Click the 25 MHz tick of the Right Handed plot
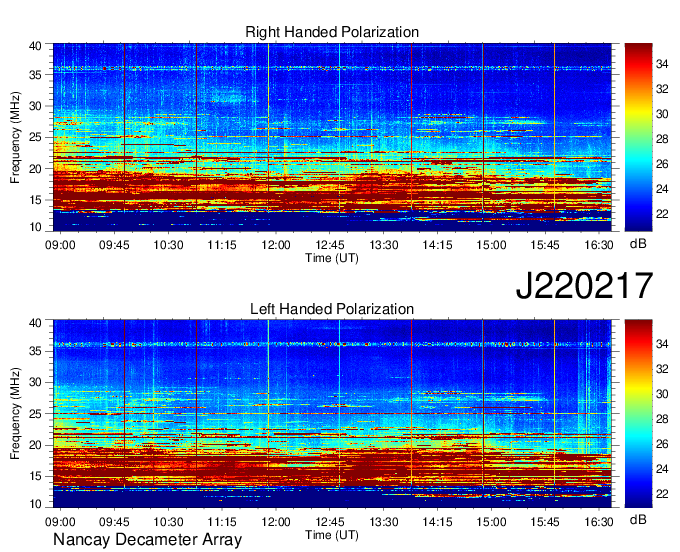 tap(35, 137)
